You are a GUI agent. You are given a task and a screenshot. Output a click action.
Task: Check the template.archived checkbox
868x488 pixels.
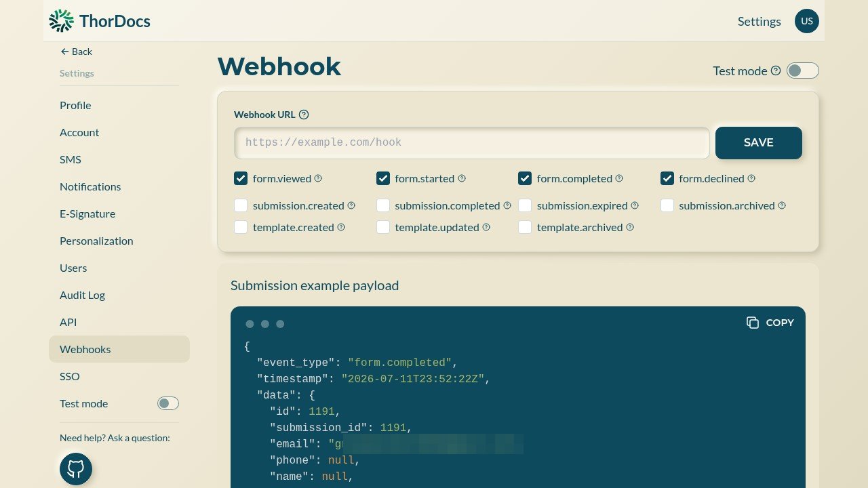coord(525,227)
